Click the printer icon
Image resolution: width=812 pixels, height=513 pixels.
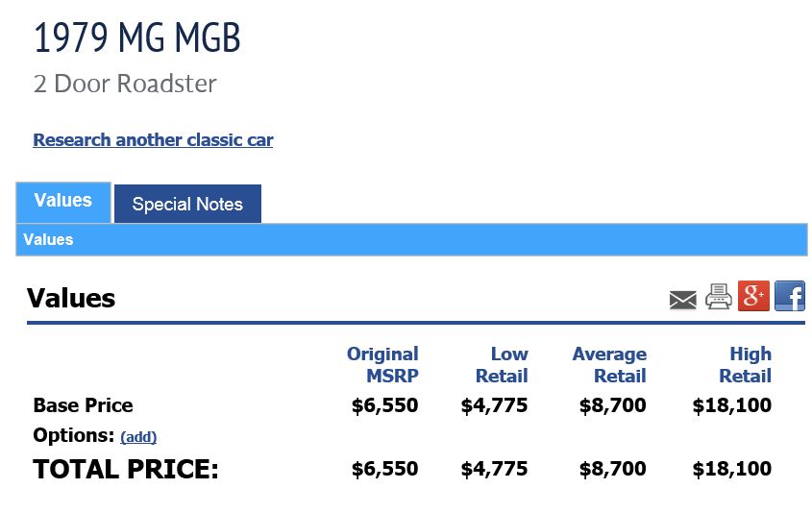[x=718, y=297]
